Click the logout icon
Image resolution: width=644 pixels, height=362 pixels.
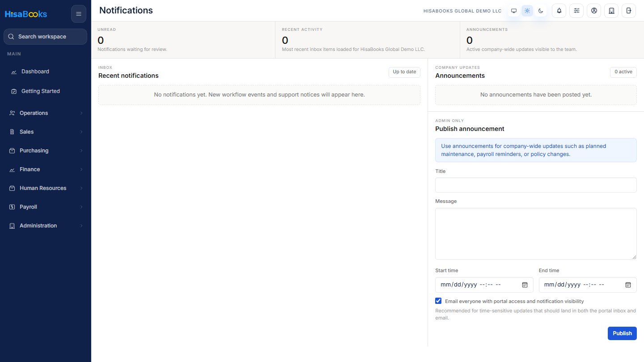[629, 11]
